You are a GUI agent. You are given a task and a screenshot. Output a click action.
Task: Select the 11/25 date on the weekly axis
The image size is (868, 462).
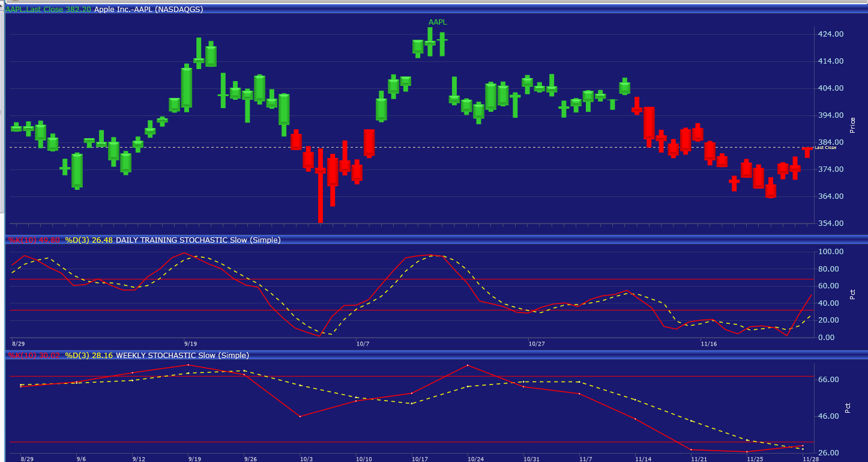[x=755, y=459]
